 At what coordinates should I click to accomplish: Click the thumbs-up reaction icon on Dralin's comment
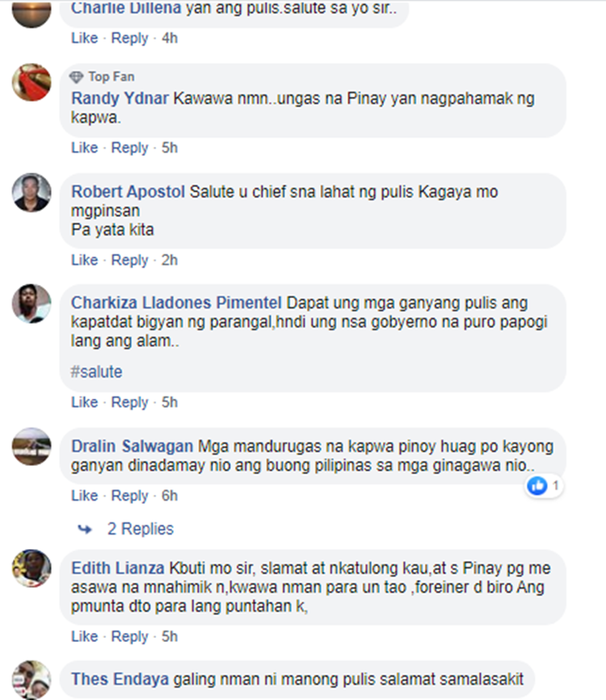point(537,486)
